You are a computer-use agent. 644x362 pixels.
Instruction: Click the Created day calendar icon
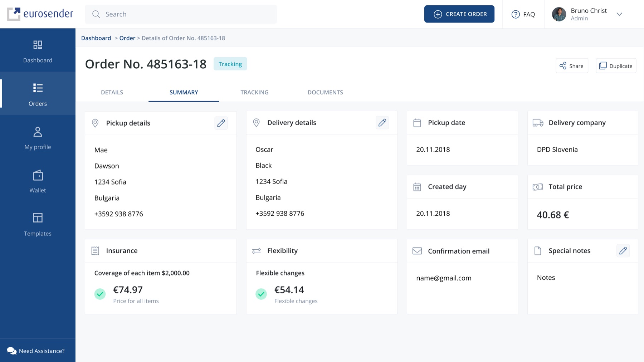417,187
